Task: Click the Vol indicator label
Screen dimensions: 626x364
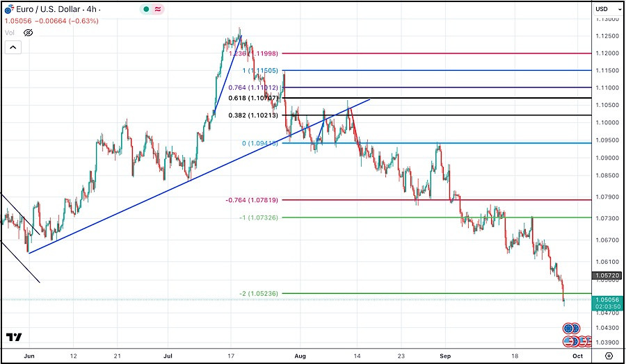Action: pos(10,33)
